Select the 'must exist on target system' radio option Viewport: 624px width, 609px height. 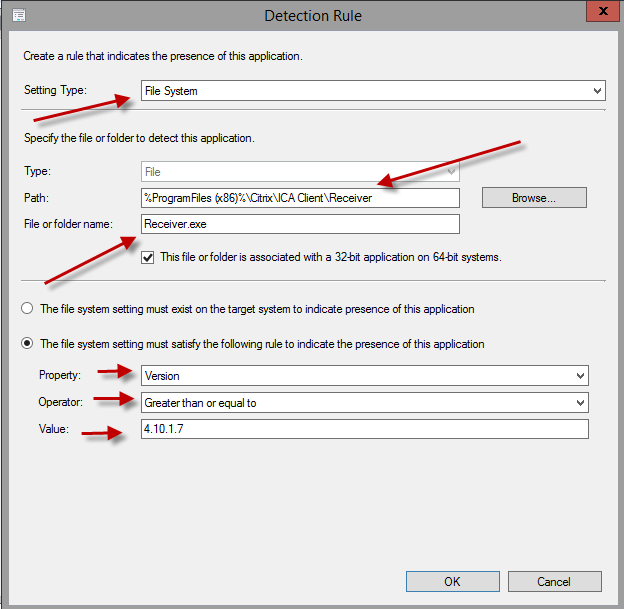[x=28, y=309]
